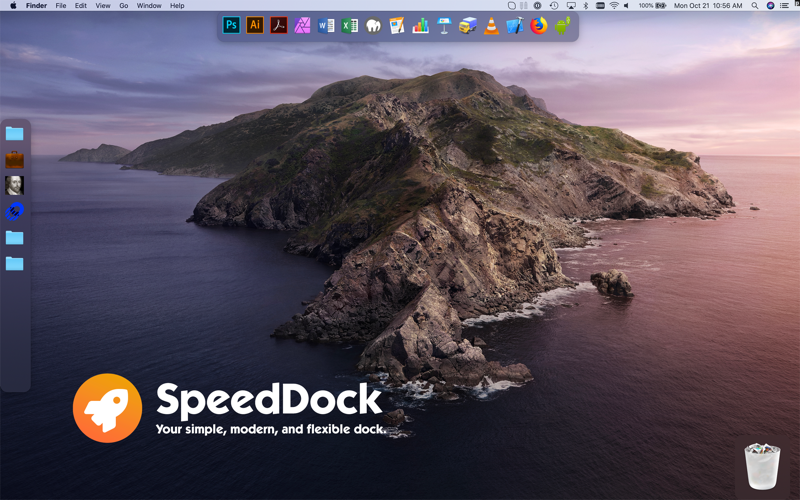Expand the battery status menu
Screen dimensions: 800x500
pos(654,6)
